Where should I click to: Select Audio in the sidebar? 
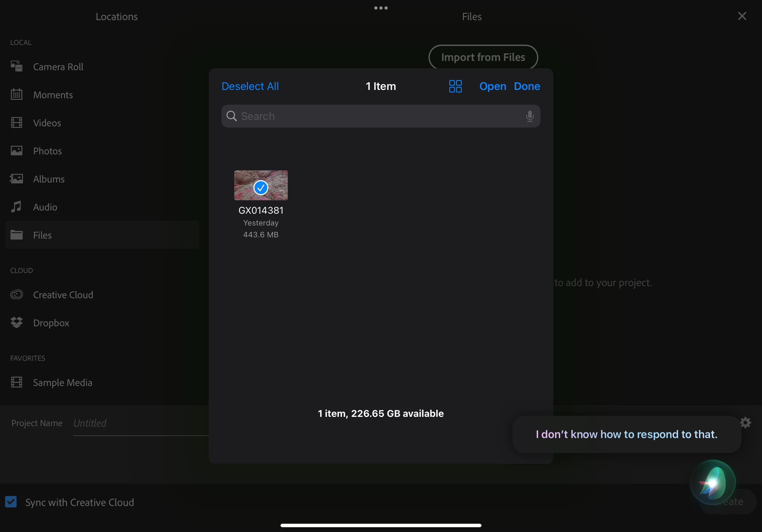pos(45,207)
